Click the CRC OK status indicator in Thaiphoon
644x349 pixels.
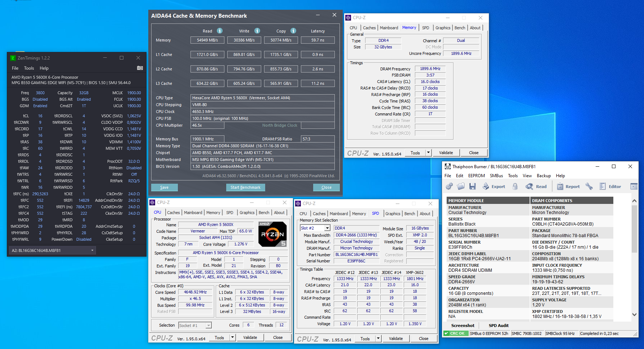click(456, 333)
